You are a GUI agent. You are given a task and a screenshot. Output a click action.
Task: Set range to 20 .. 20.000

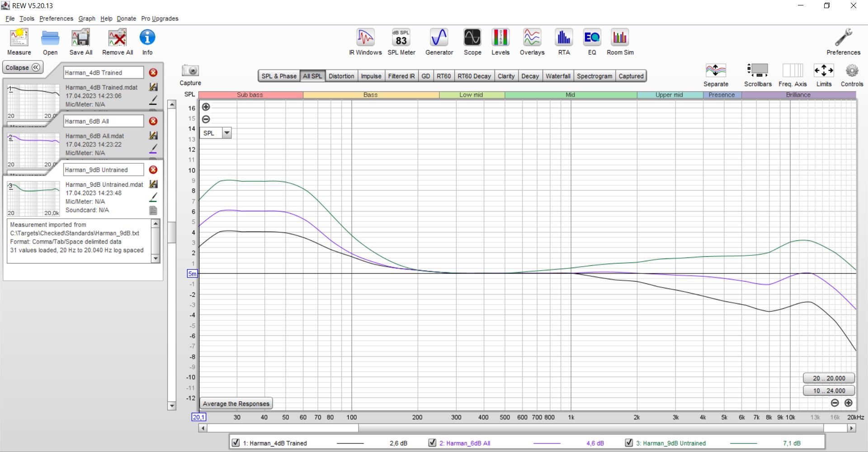point(829,378)
